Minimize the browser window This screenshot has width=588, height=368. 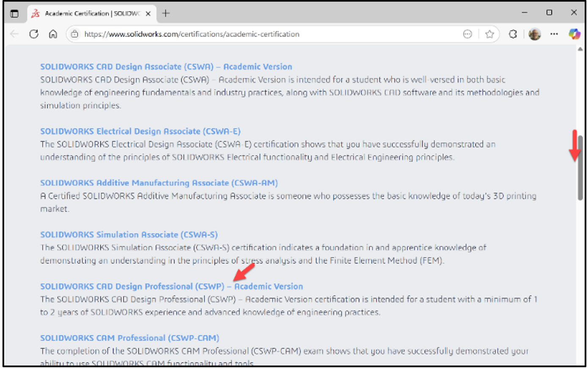tap(525, 13)
